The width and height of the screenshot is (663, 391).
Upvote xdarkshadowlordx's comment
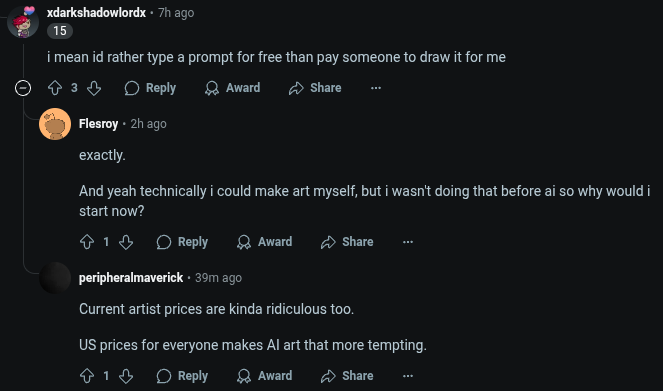55,88
